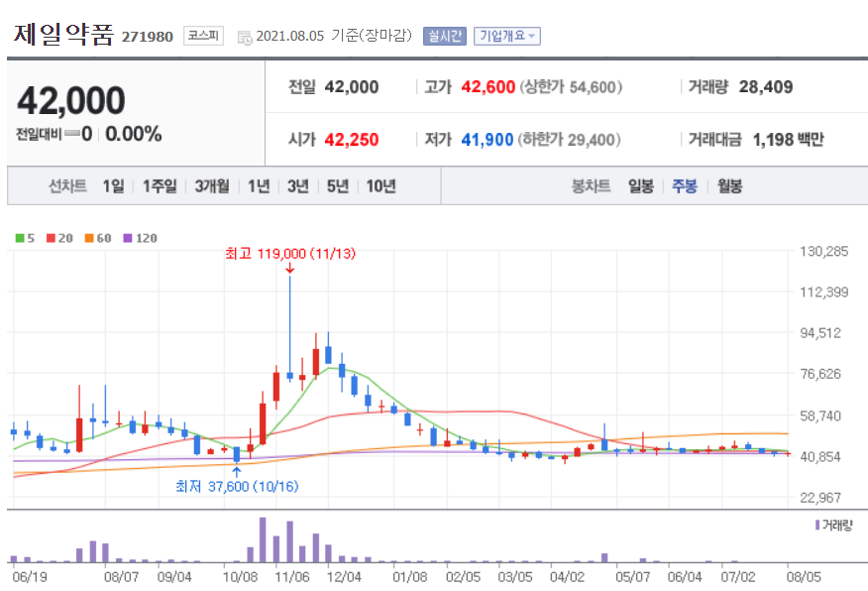
Task: Click the 07/02 date axis label
Action: coord(738,577)
